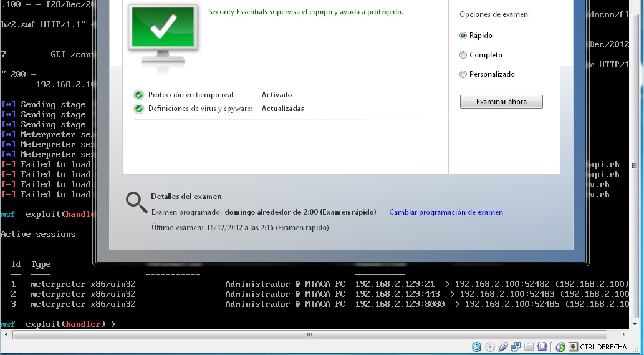This screenshot has width=644, height=355.
Task: Open Cambiar programación de examen link
Action: (446, 212)
